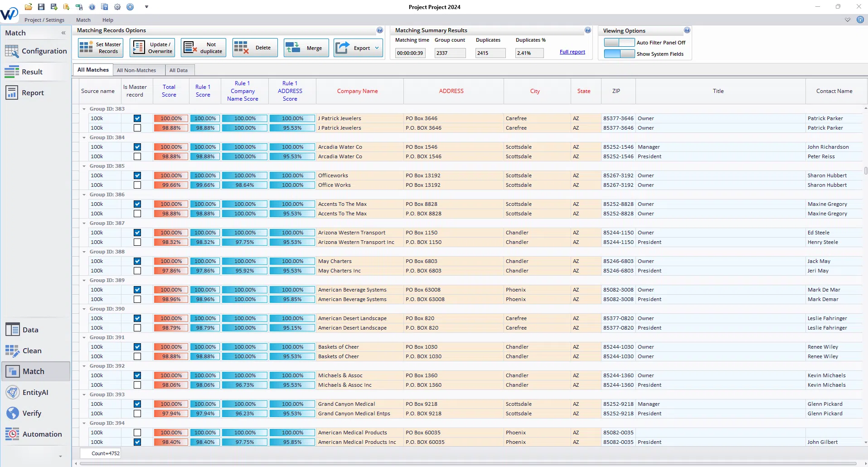Open the Full report link

tap(572, 52)
